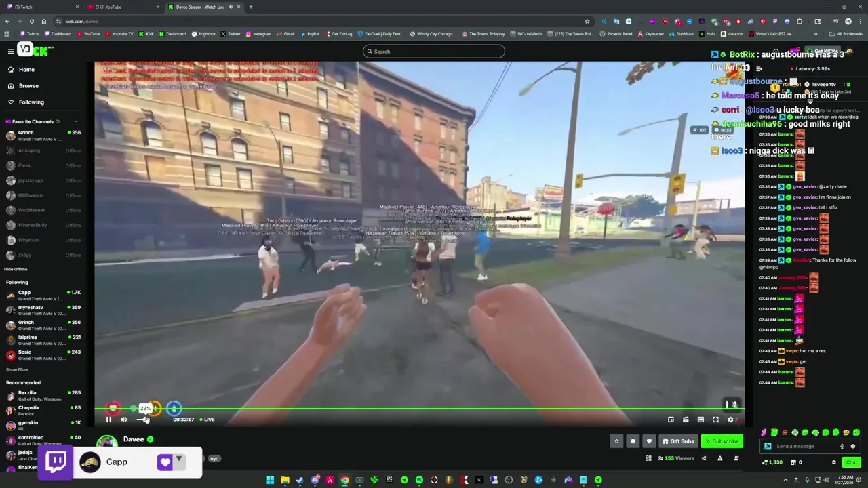868x488 pixels.
Task: Enter fullscreen on the video player
Action: pyautogui.click(x=715, y=420)
